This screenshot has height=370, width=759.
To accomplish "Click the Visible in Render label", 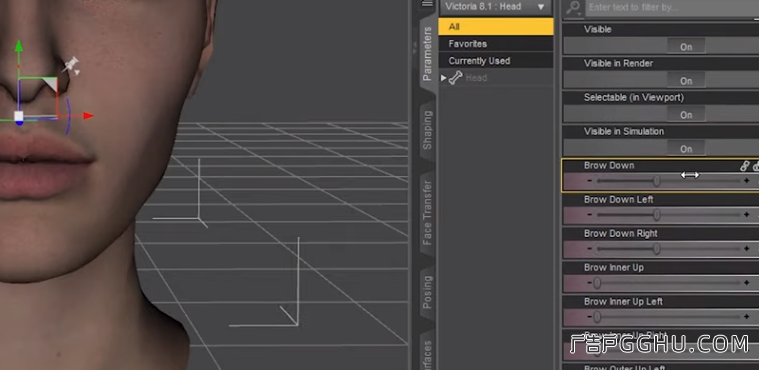I will (x=618, y=63).
